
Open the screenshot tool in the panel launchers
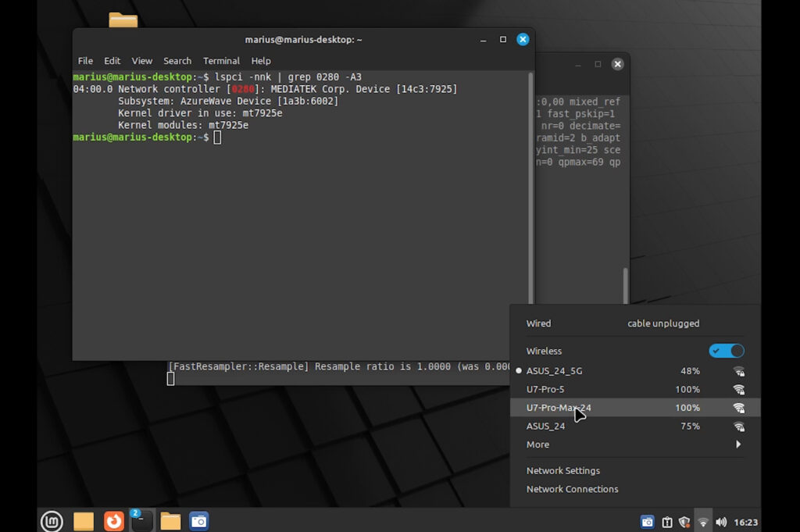coord(199,521)
